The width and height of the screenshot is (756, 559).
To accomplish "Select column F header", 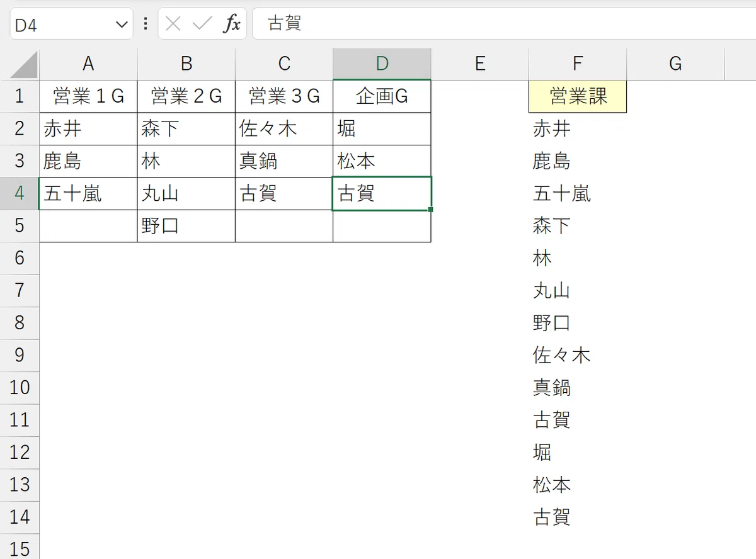I will coord(578,64).
